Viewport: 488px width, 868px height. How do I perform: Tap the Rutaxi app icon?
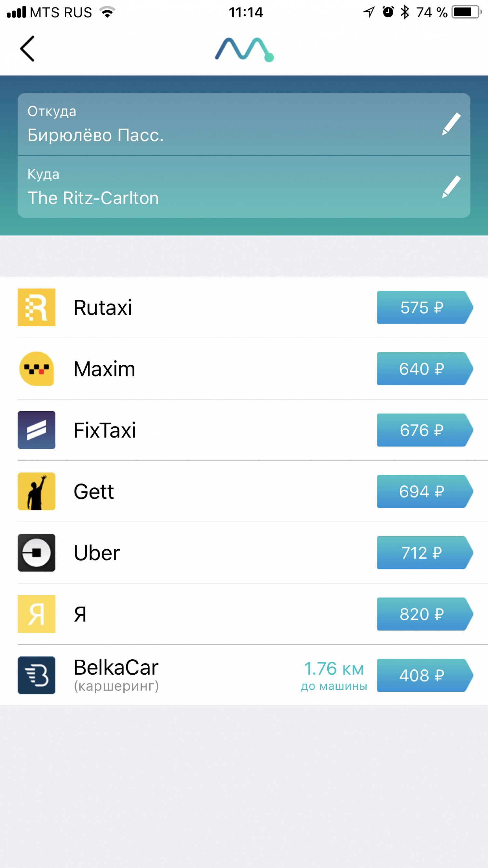pyautogui.click(x=36, y=307)
